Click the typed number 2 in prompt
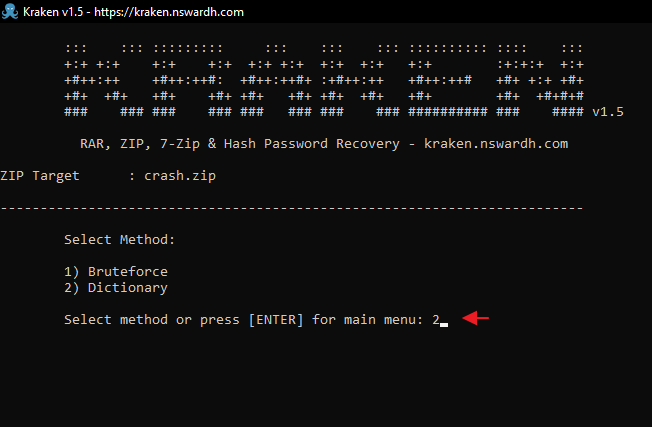652x427 pixels. [436, 319]
